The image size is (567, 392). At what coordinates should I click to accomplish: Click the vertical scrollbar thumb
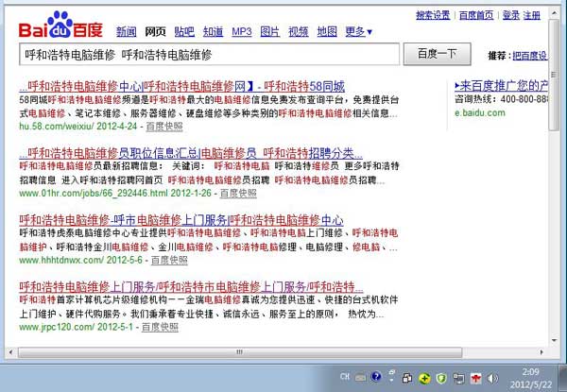(554, 75)
